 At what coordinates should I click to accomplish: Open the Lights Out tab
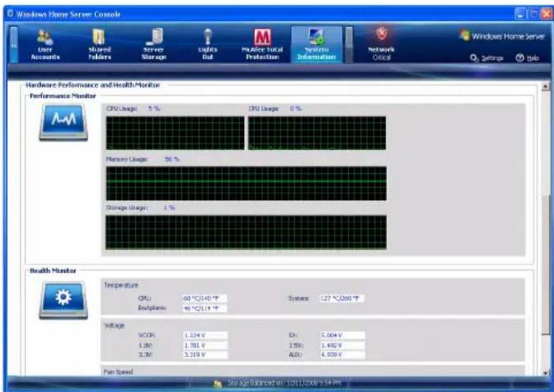(x=208, y=45)
